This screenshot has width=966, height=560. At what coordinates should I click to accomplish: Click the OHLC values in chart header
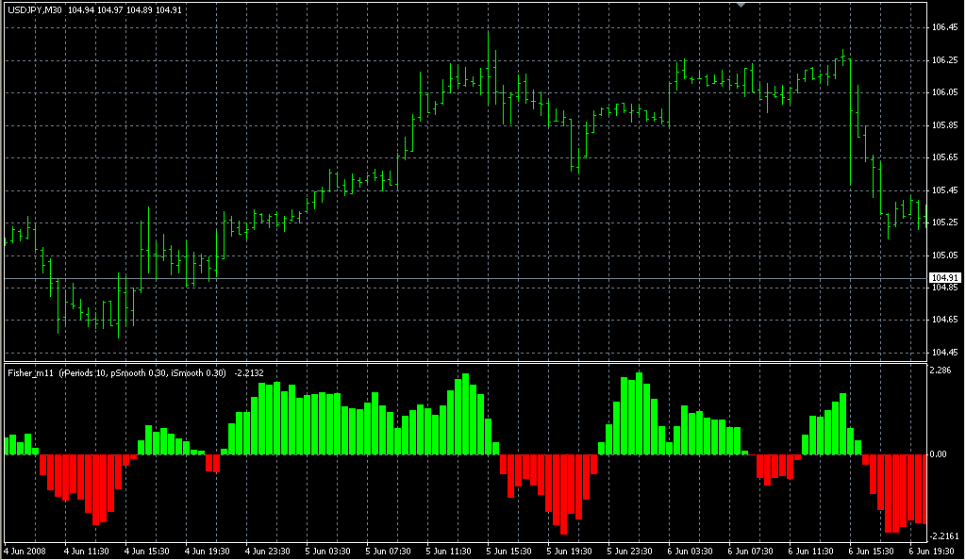(125, 10)
